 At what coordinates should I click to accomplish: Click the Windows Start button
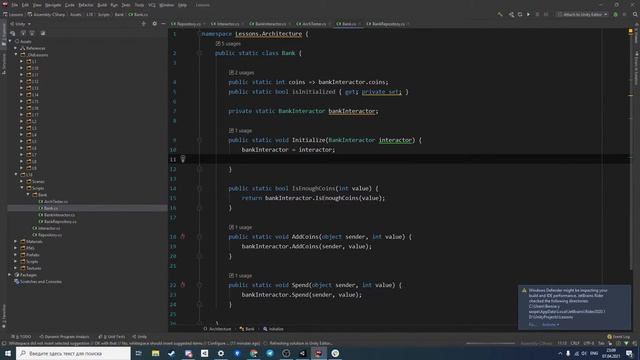click(7, 353)
